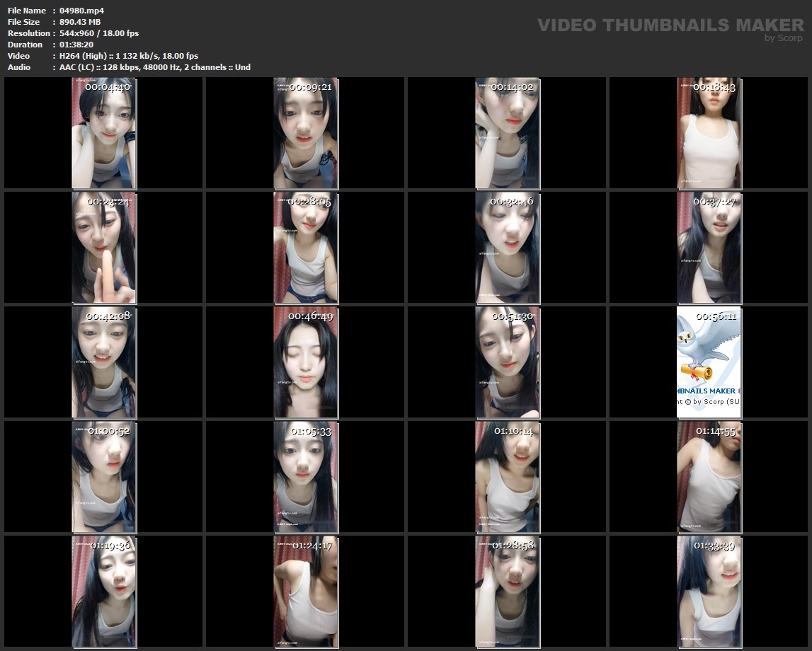Select the thumbnail marked 00:42:08

pyautogui.click(x=104, y=362)
